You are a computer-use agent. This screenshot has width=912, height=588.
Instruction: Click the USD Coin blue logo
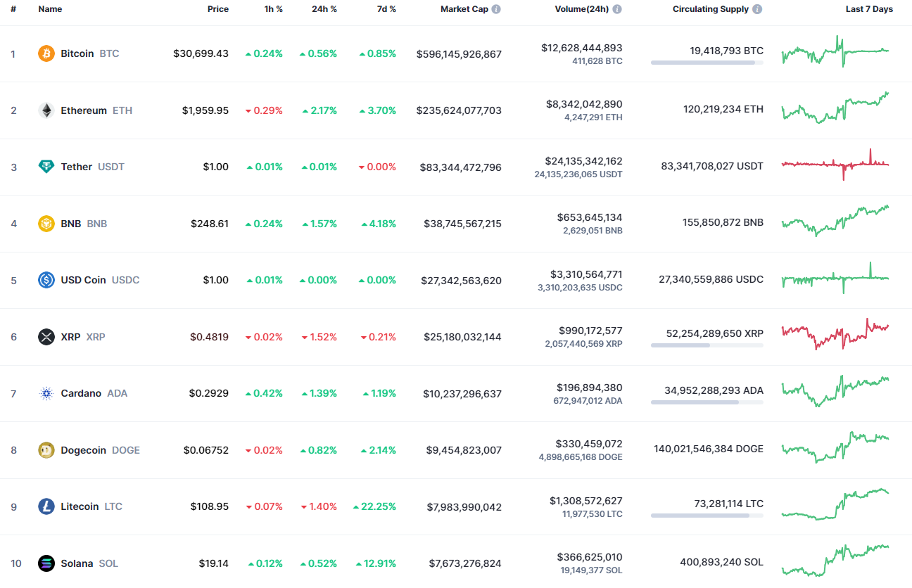point(46,280)
